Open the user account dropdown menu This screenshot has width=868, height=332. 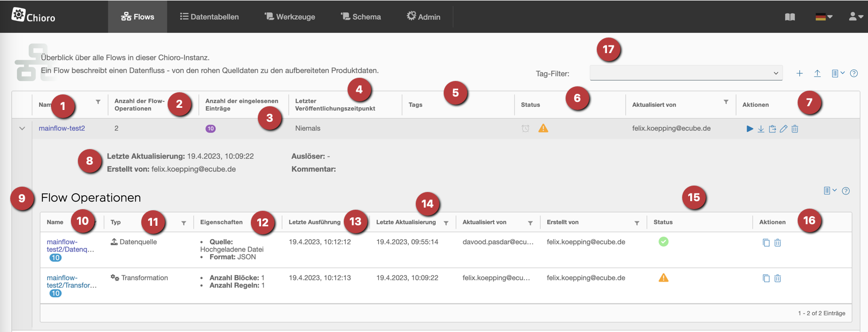tap(856, 17)
